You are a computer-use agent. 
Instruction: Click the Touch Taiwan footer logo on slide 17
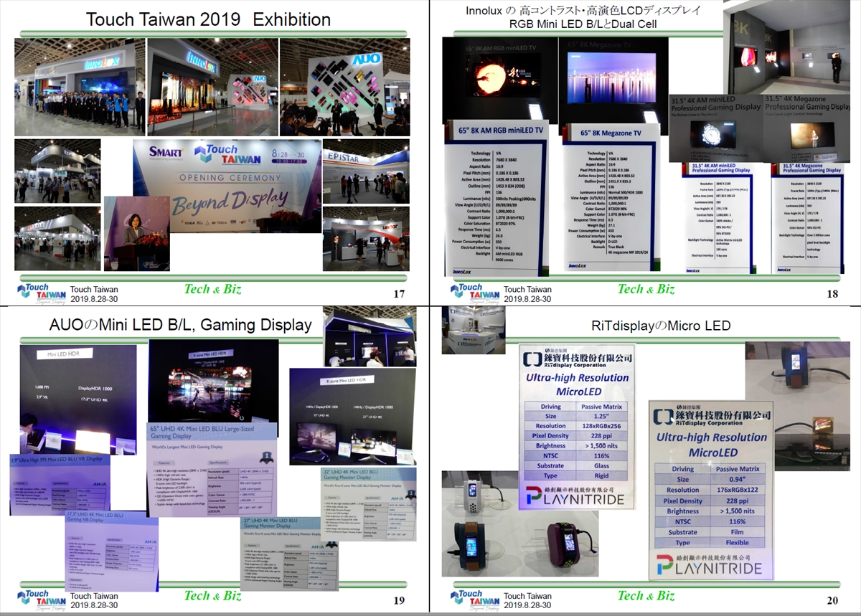[42, 294]
